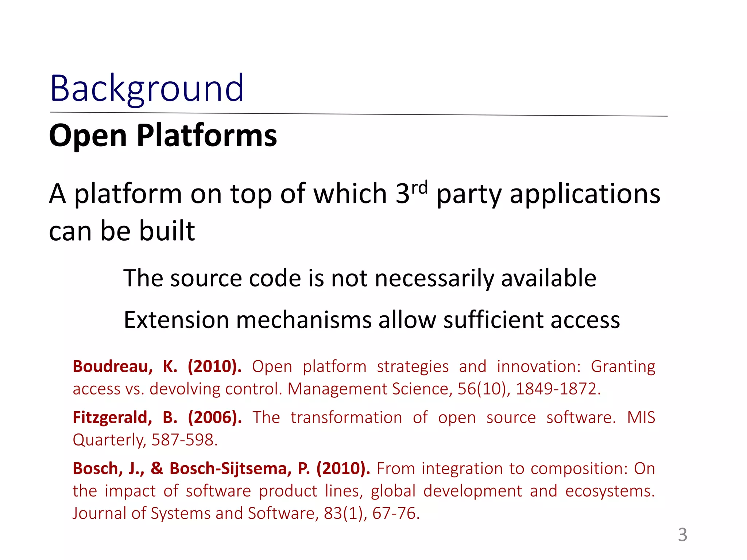
Task: Click the line 'the impact of software product lines, global development and ecosystems.'
Action: (364, 491)
